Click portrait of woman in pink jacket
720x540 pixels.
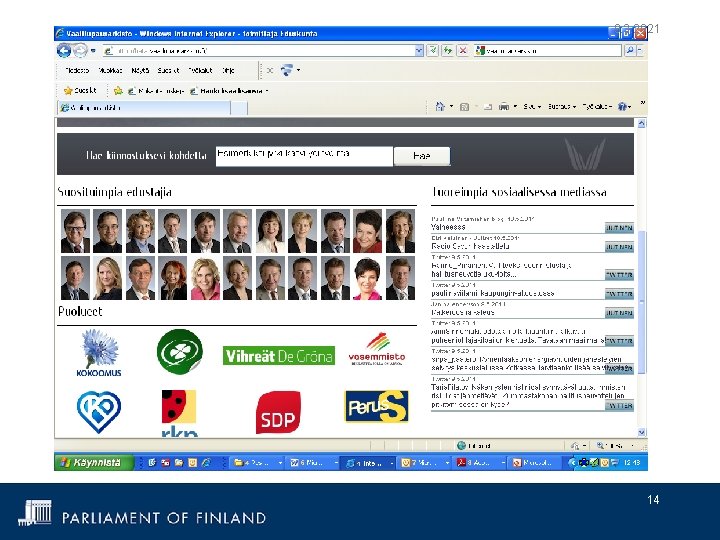pos(205,278)
